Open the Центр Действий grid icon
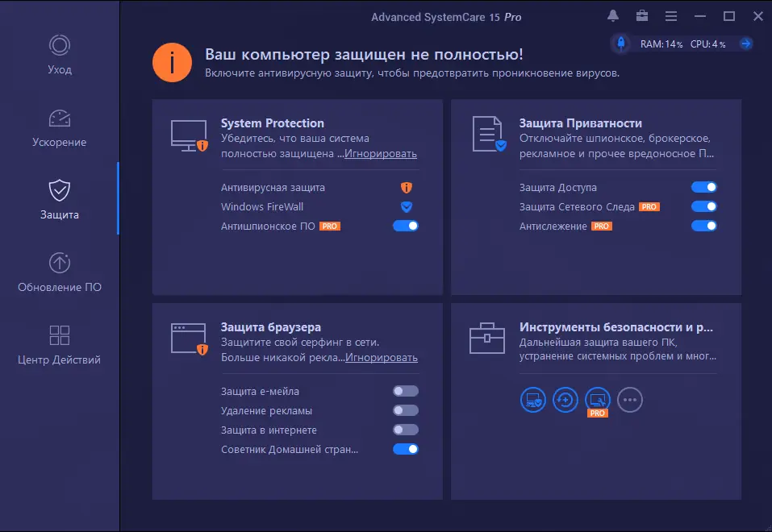The image size is (772, 532). pyautogui.click(x=60, y=335)
